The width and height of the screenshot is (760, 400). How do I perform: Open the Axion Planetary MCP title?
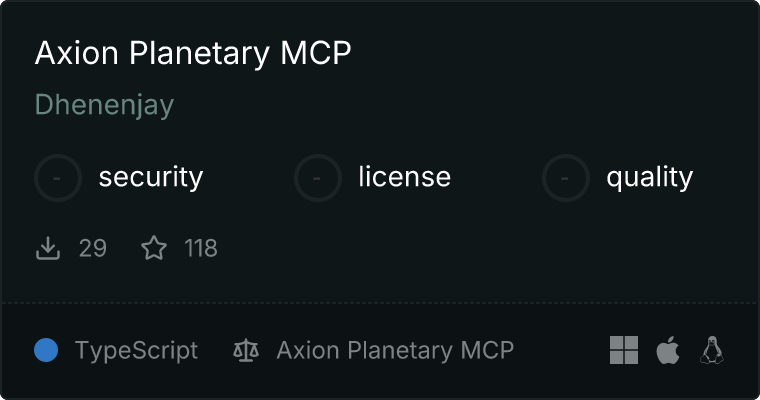193,53
